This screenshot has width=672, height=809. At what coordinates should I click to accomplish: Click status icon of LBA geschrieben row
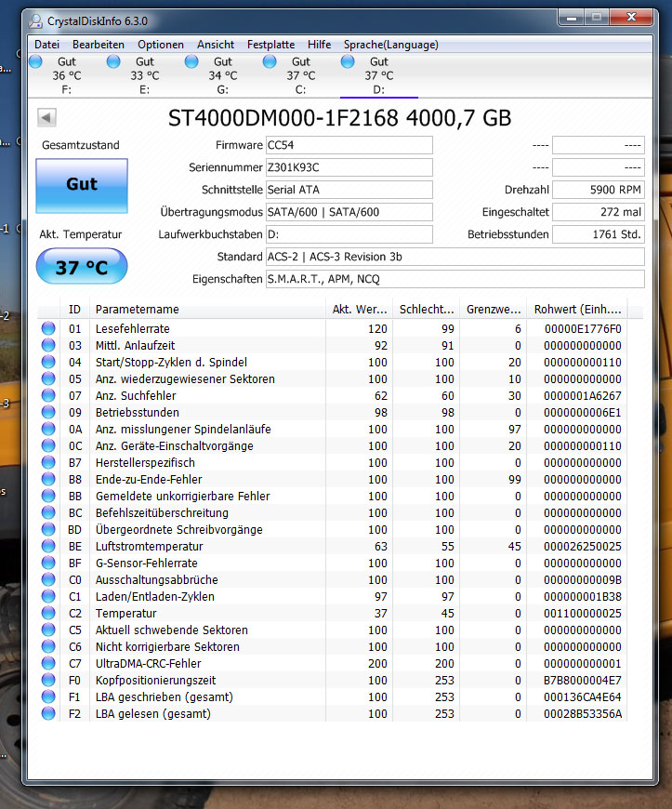coord(48,696)
